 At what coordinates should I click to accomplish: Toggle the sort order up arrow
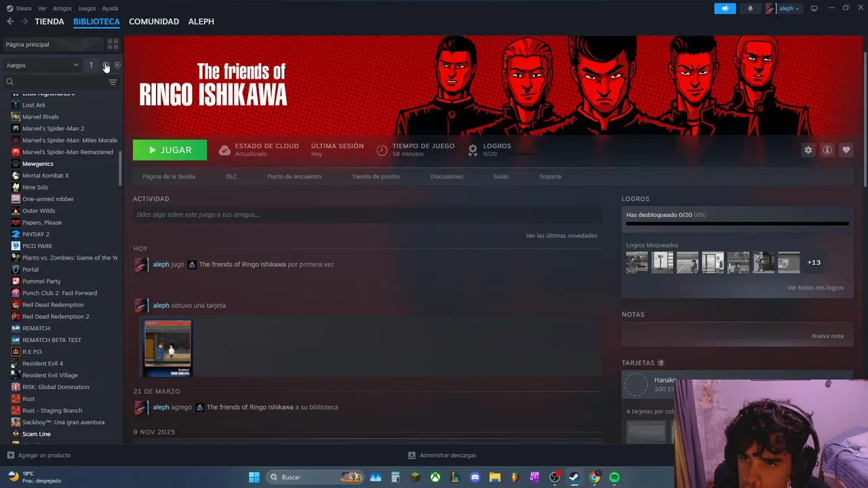(x=91, y=65)
